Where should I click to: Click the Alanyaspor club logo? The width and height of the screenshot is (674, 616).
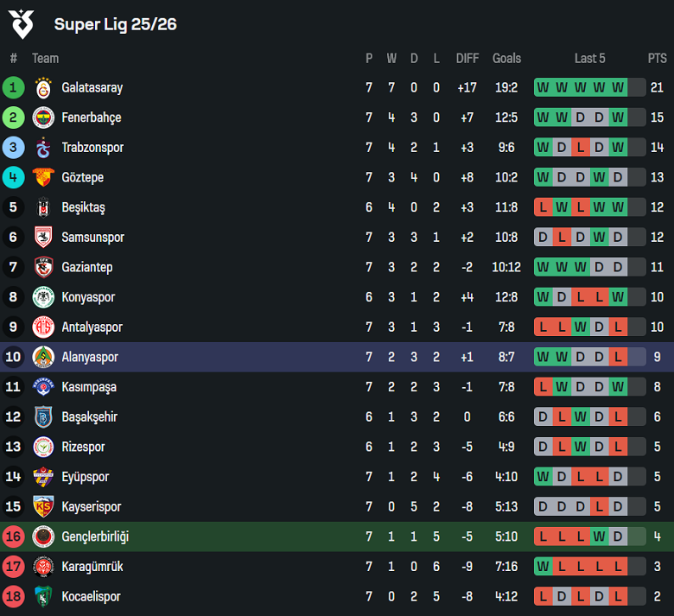tap(43, 357)
